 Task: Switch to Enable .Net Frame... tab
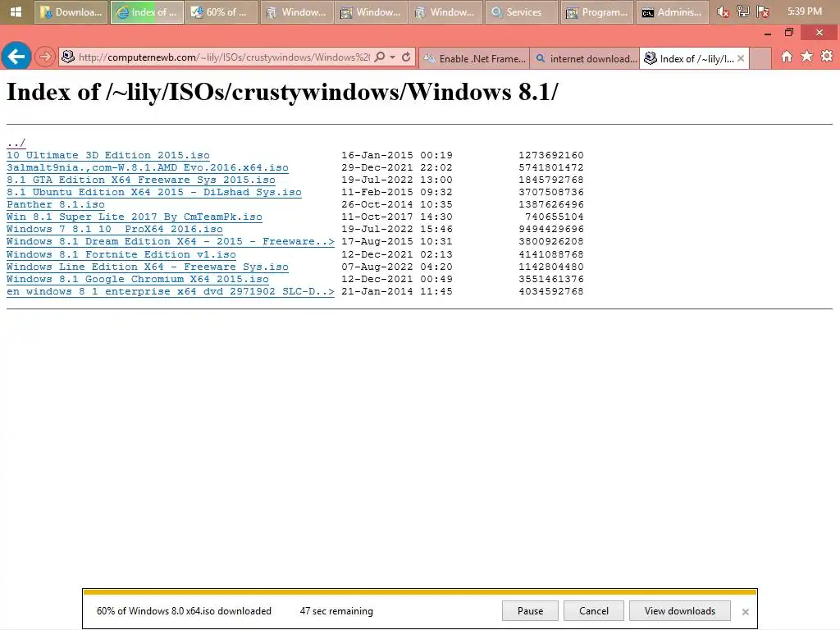coord(474,58)
